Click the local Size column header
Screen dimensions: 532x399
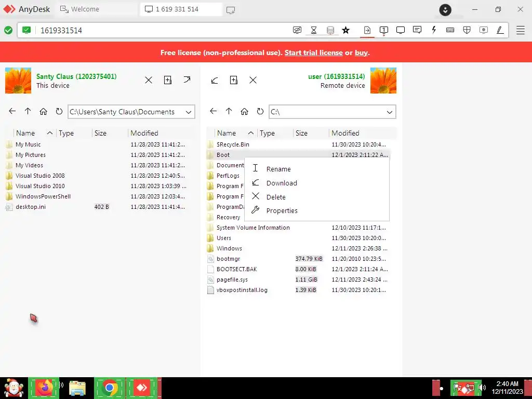point(100,133)
